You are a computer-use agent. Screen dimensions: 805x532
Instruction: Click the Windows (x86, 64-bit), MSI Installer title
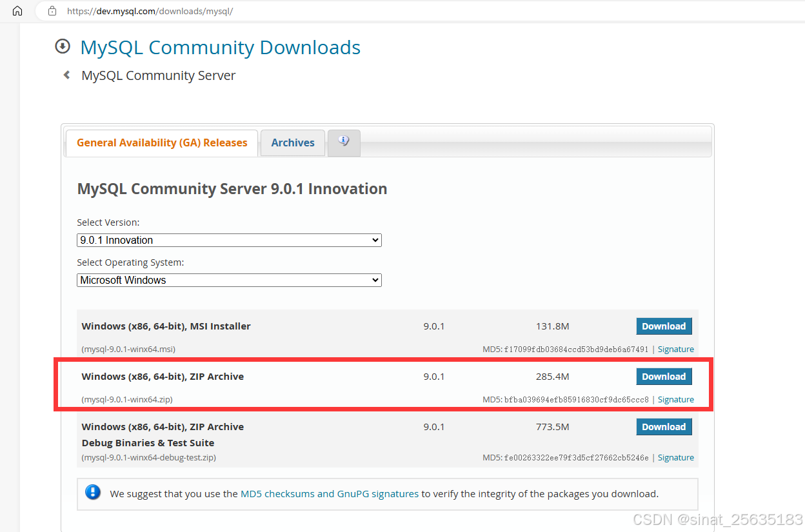click(x=166, y=326)
